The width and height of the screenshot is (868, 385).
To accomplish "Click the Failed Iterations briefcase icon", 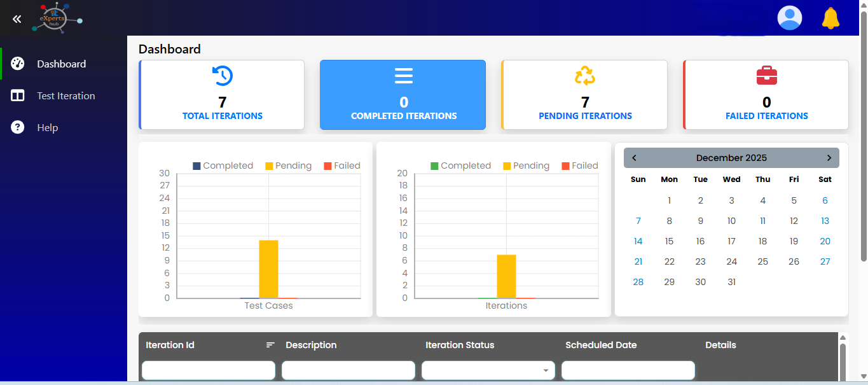I will click(766, 76).
